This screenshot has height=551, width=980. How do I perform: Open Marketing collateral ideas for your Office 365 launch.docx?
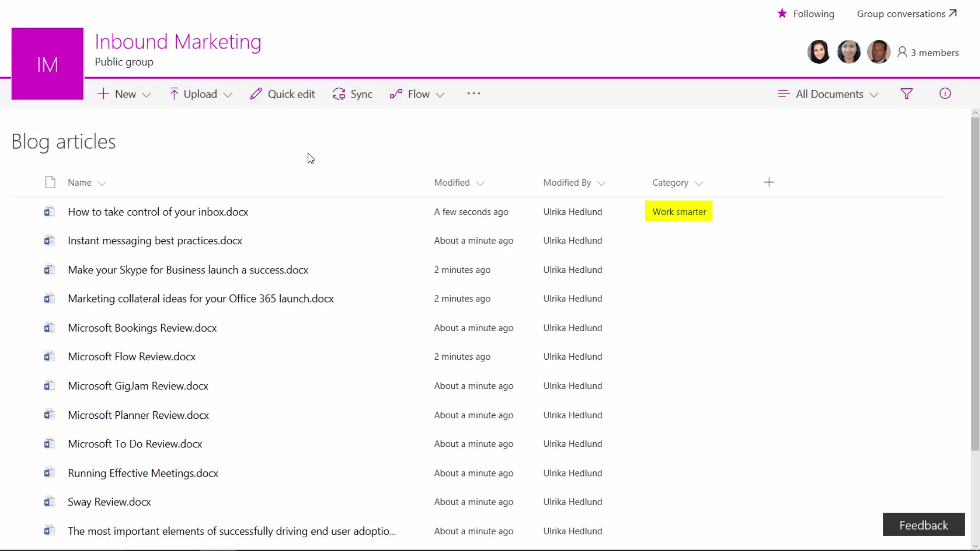[x=201, y=298]
